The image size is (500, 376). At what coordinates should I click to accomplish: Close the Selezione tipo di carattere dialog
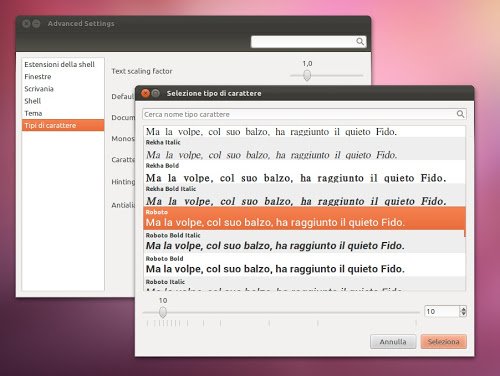click(145, 93)
